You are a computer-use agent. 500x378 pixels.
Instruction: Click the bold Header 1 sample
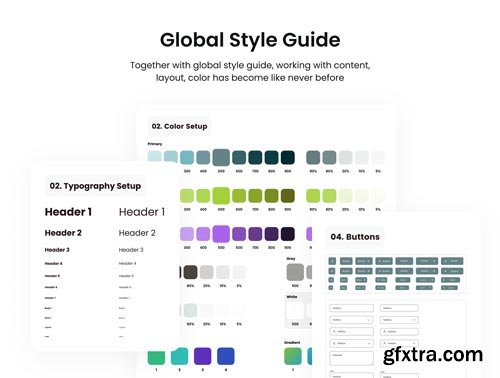68,212
